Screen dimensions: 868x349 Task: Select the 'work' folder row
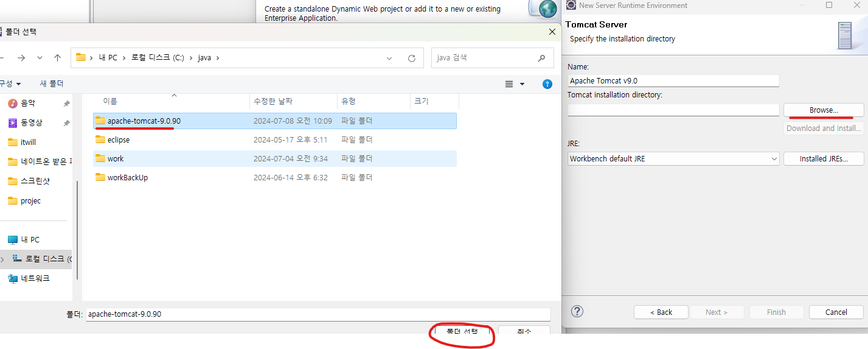(x=275, y=158)
